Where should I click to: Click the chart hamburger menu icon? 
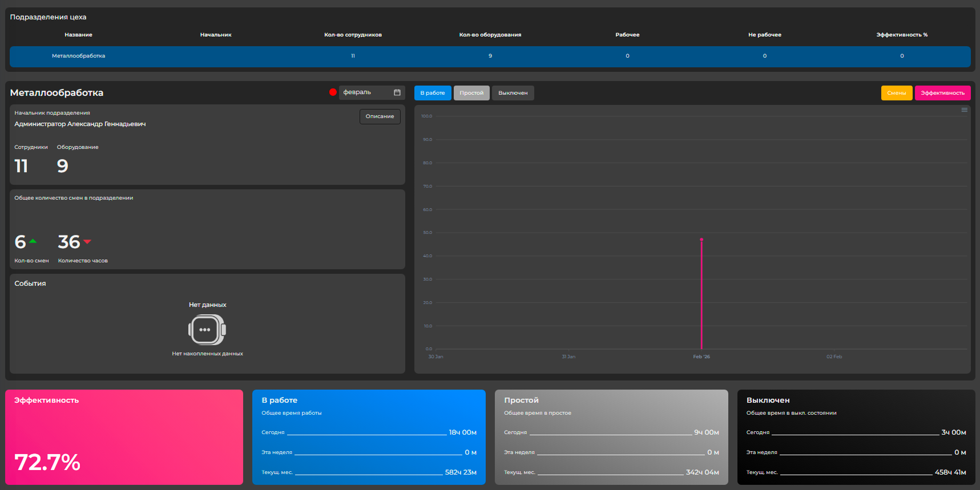[x=964, y=110]
